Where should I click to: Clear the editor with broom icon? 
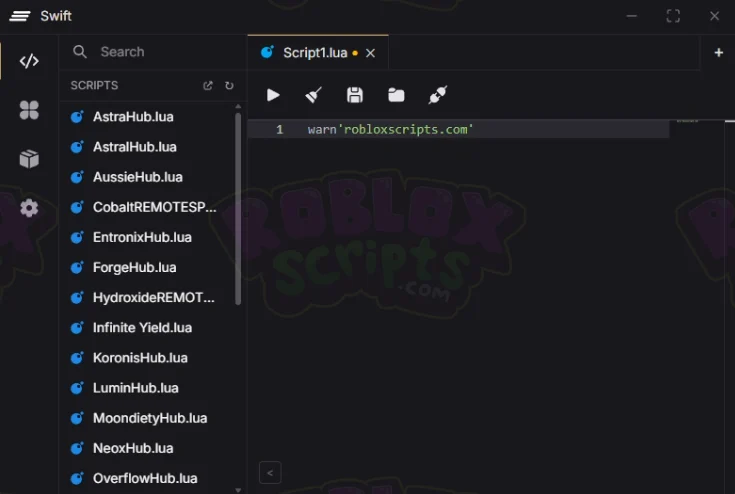click(x=314, y=95)
